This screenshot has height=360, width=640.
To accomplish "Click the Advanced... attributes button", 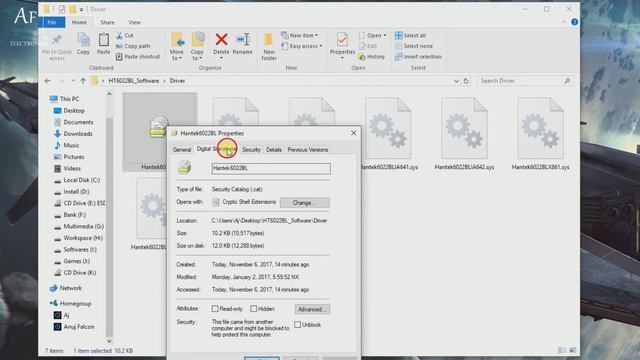I will pos(312,309).
